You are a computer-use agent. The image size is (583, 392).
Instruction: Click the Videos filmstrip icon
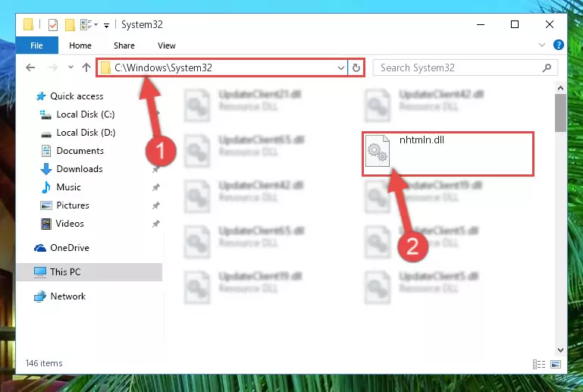(46, 224)
